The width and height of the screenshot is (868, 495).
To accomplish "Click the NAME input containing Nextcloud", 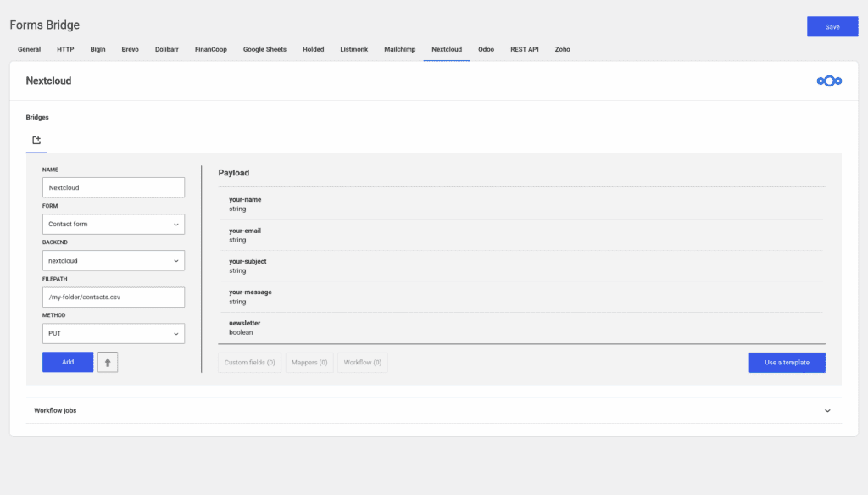I will (x=113, y=187).
